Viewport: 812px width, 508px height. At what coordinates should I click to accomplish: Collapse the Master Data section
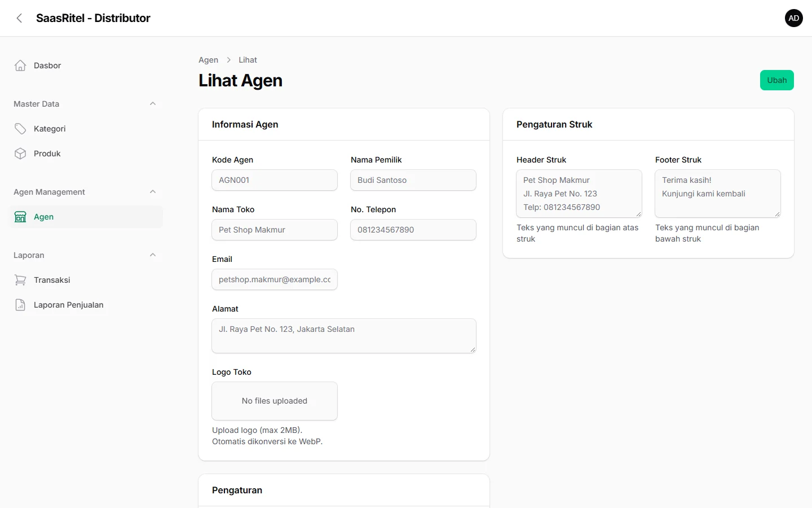point(153,104)
